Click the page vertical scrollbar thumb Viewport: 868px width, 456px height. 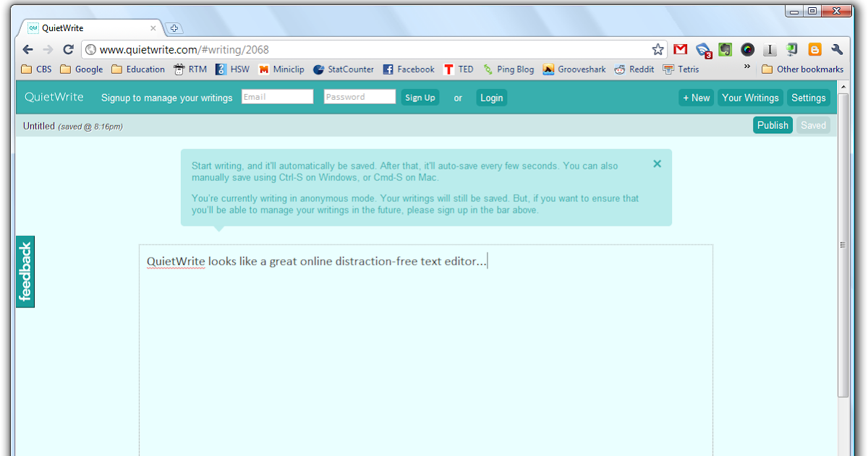(x=843, y=245)
